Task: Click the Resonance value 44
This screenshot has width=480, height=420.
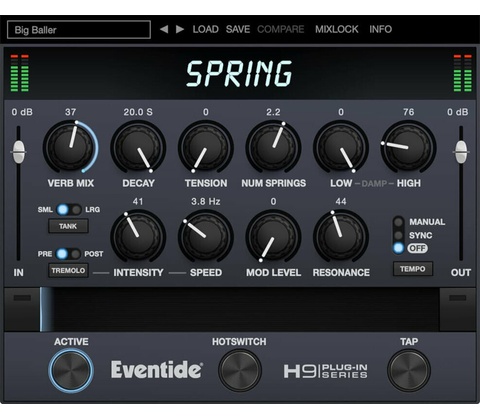Action: pos(341,201)
